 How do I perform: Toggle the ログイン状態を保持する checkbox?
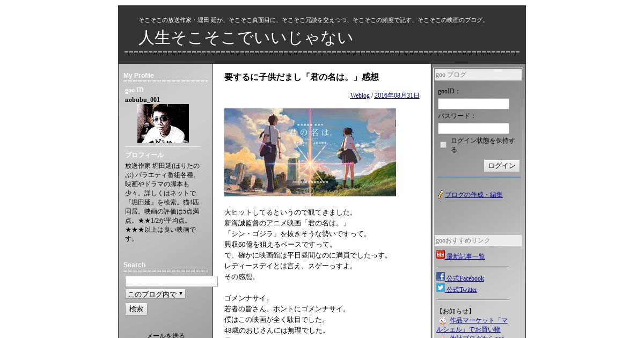tap(443, 145)
